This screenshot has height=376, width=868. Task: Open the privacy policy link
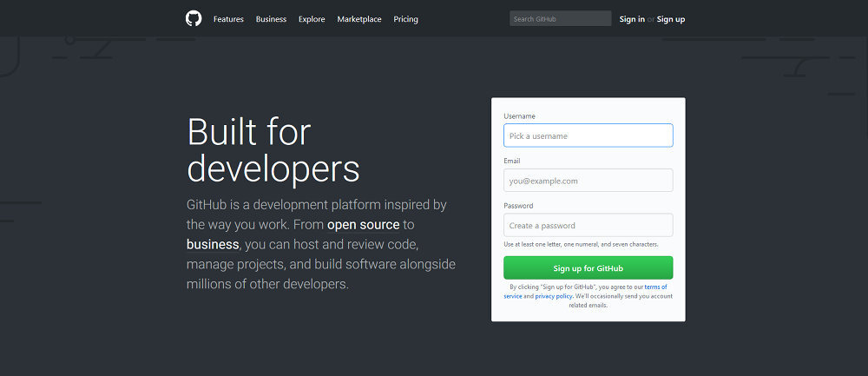pyautogui.click(x=553, y=296)
